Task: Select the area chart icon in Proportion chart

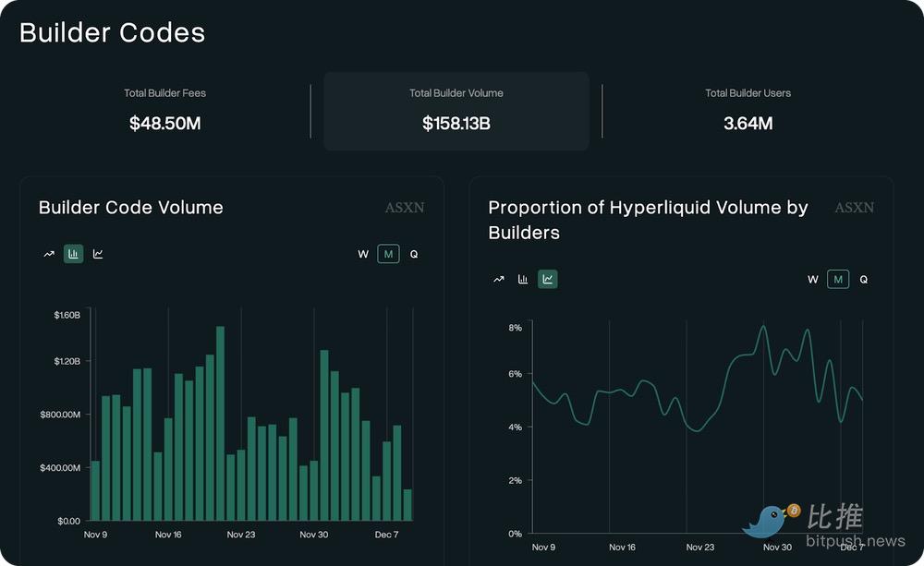Action: pyautogui.click(x=547, y=279)
